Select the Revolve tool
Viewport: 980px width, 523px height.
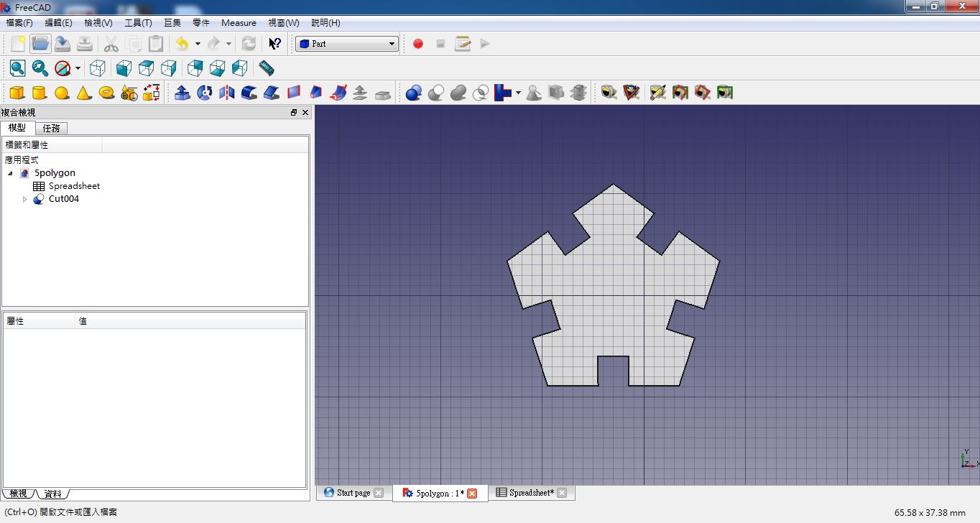[x=205, y=92]
